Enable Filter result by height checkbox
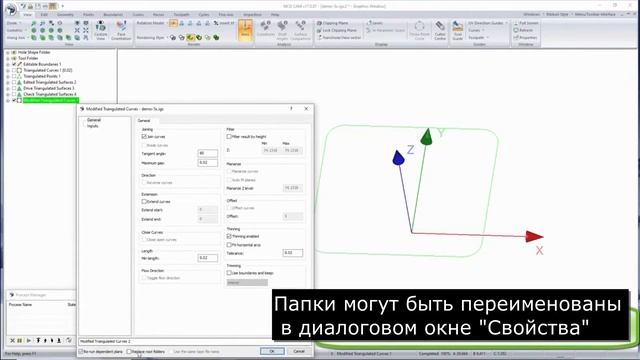The image size is (640, 360). (229, 137)
